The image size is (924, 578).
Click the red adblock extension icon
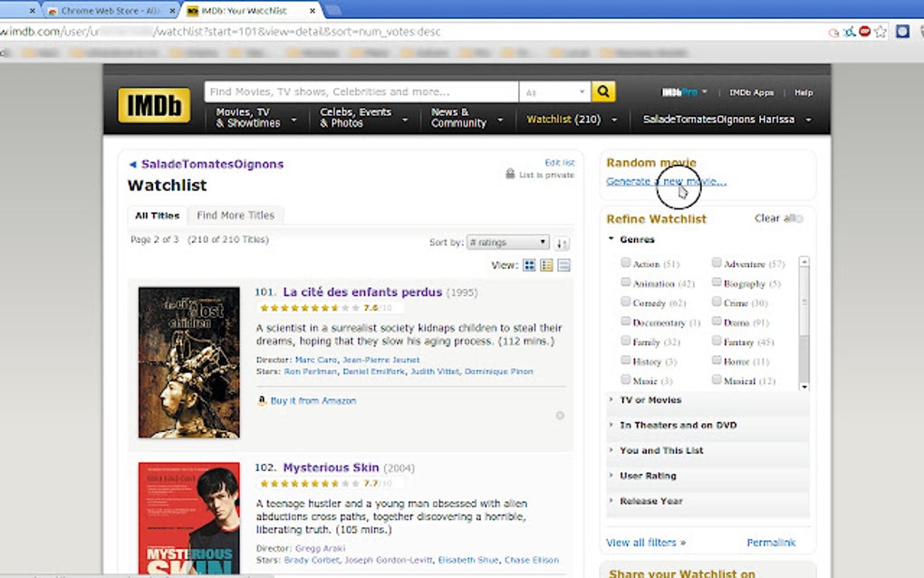[864, 31]
